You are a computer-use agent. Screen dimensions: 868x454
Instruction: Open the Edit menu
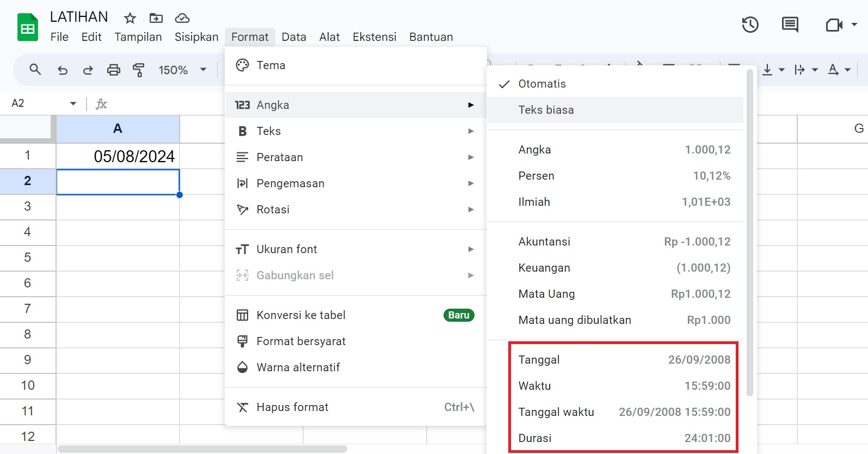91,37
